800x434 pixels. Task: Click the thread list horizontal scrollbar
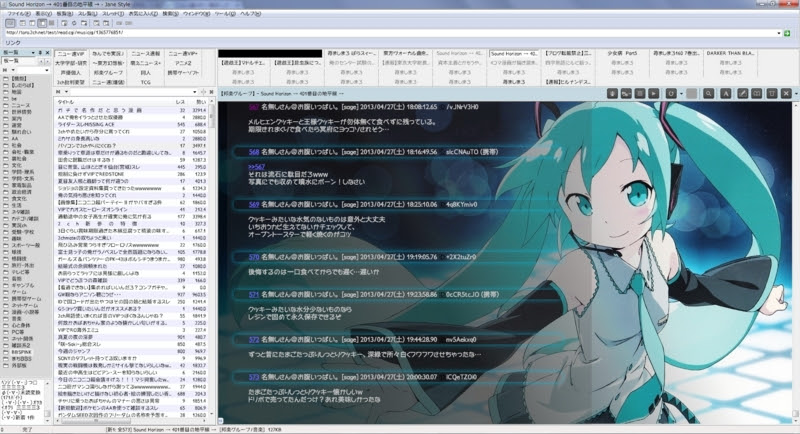(x=132, y=421)
